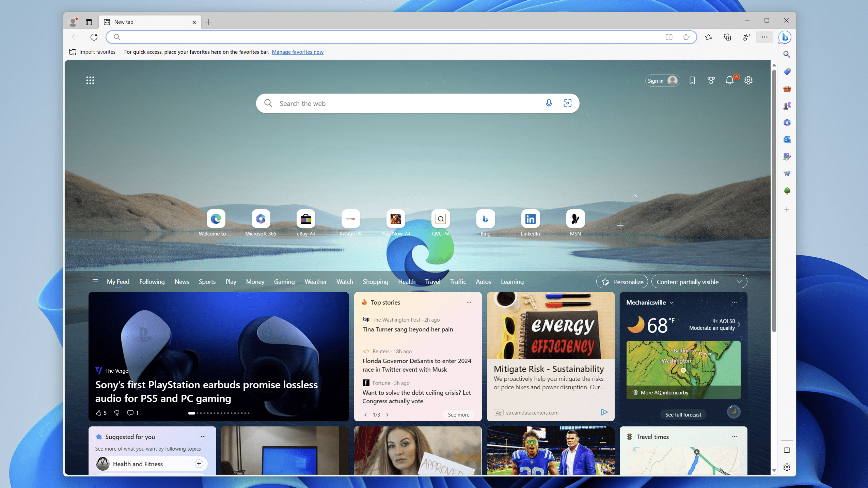Open the Games chess sidebar icon

(787, 105)
